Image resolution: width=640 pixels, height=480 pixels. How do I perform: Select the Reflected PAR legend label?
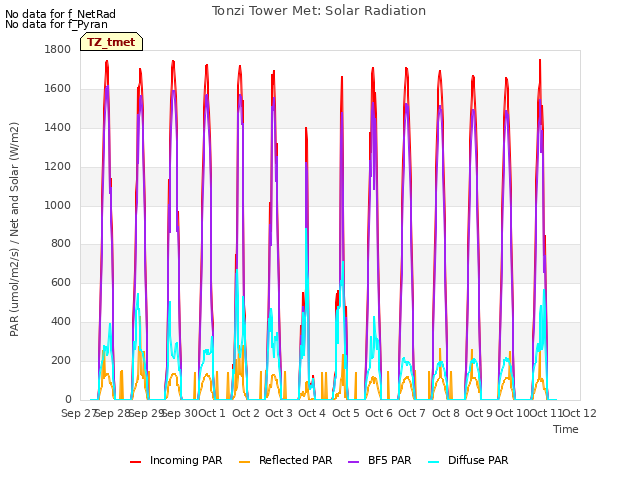(x=296, y=460)
